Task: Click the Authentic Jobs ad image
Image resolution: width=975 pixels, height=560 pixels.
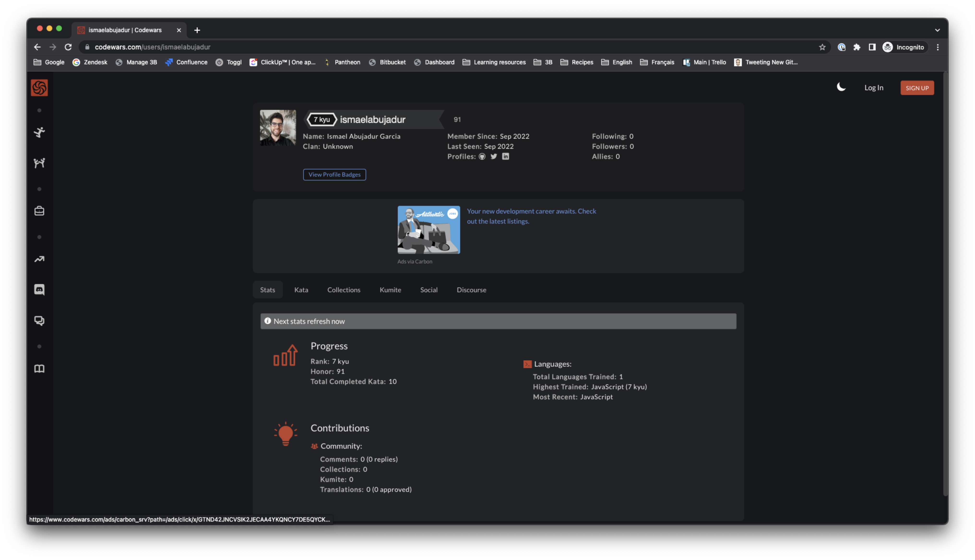Action: [429, 230]
